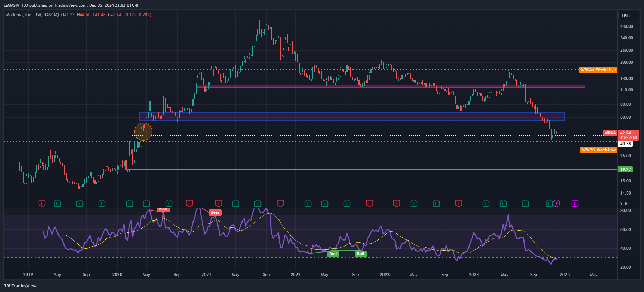This screenshot has width=644, height=292.
Task: Click the H44.66 high value in the legend
Action: [84, 15]
